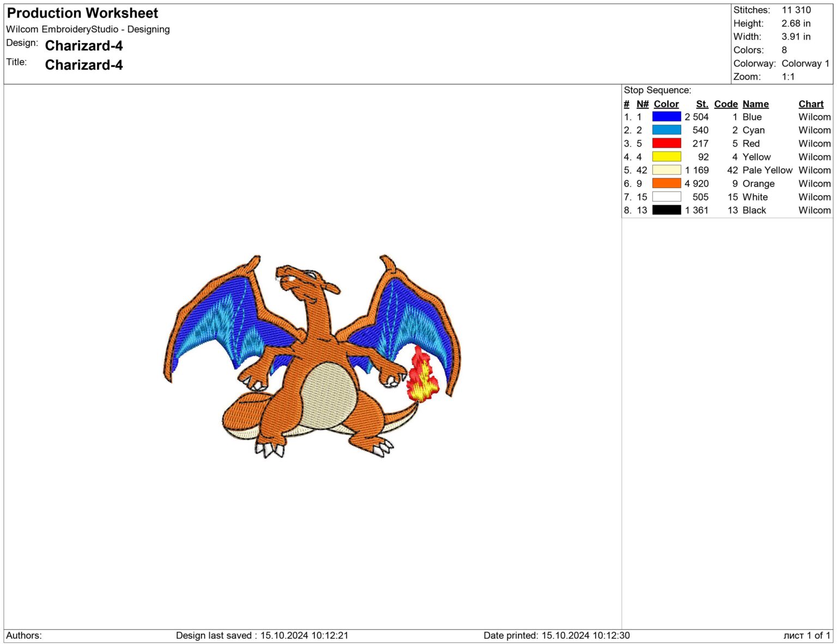Click the Cyan thread color chip

[x=666, y=130]
